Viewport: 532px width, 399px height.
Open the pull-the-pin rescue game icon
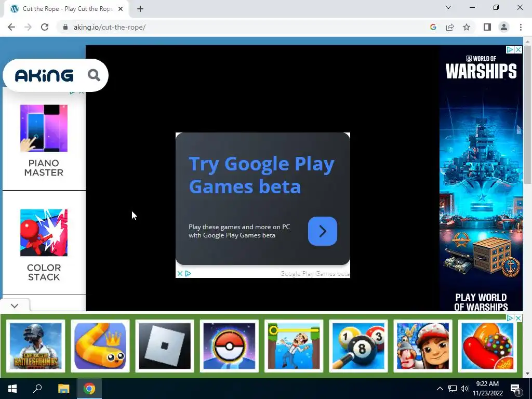(294, 345)
